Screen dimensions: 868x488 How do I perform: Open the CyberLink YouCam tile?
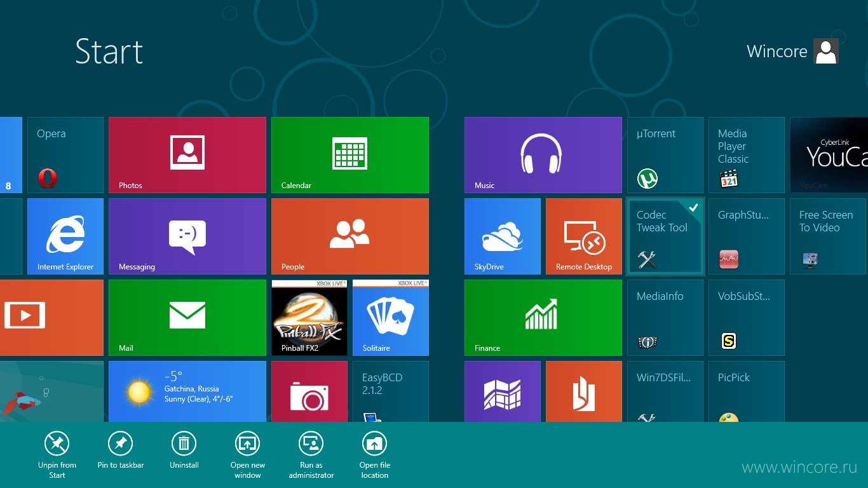coord(829,155)
